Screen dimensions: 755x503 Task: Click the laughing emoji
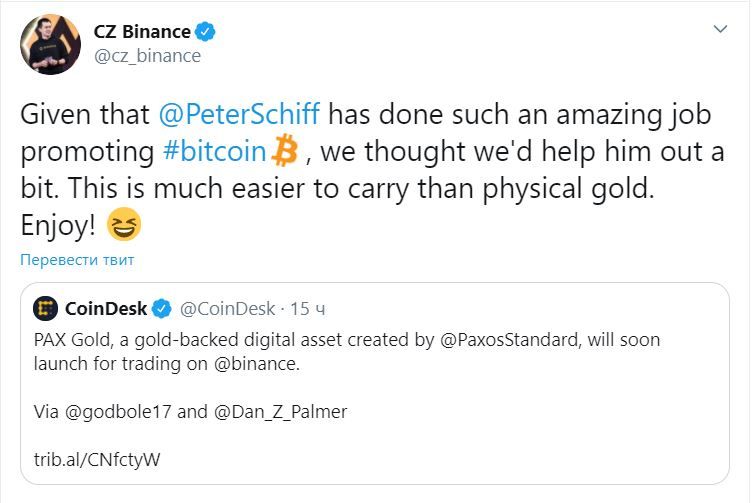coord(124,227)
